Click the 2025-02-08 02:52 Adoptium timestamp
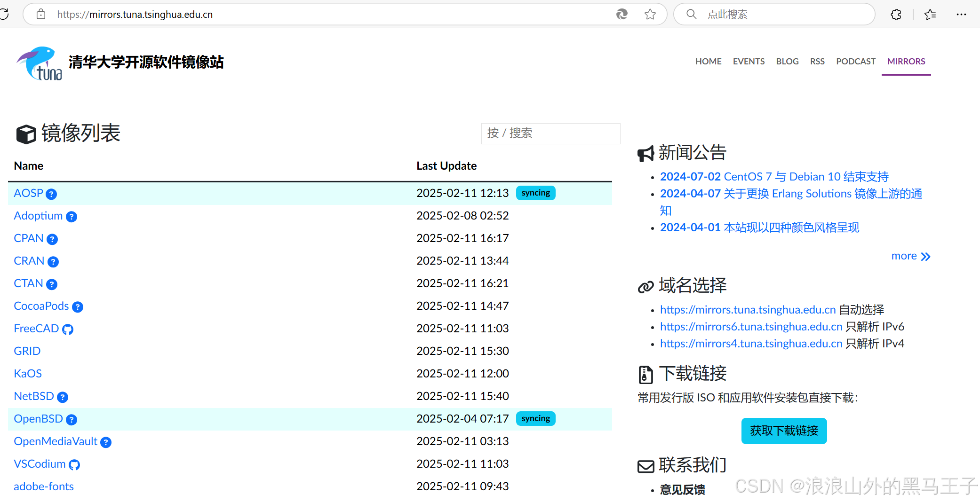Image resolution: width=980 pixels, height=502 pixels. pos(462,216)
